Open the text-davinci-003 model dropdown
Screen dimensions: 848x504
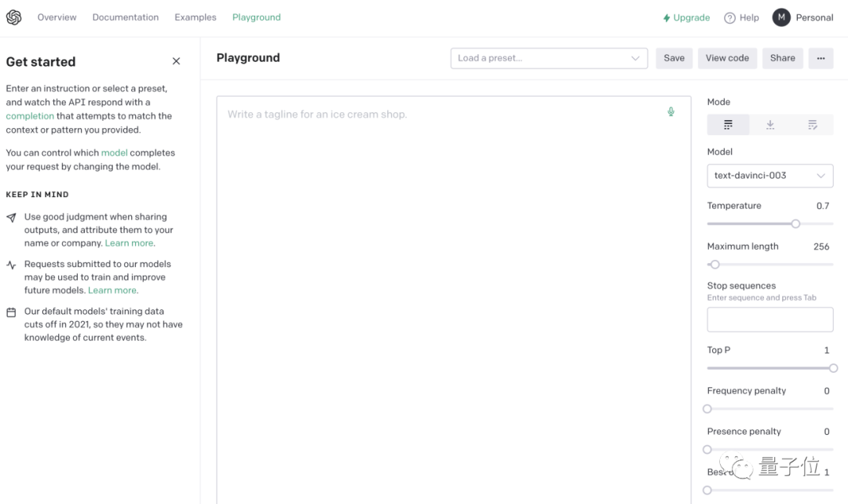(769, 176)
